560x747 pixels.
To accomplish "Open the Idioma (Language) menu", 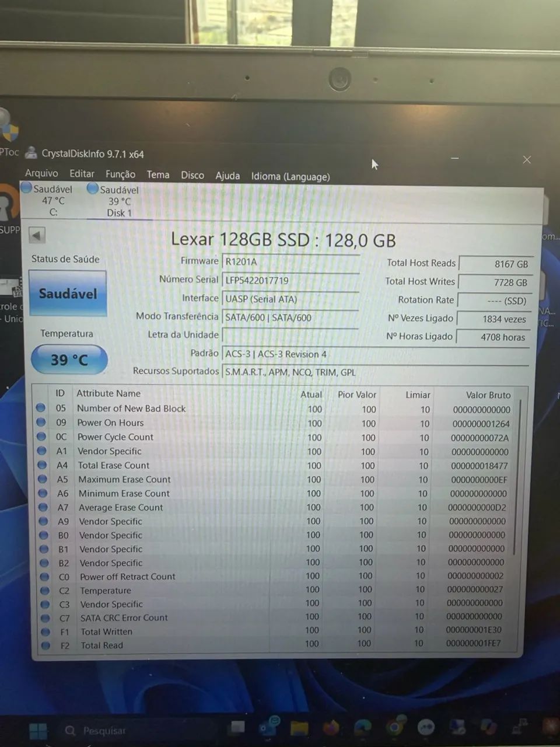I will click(290, 176).
